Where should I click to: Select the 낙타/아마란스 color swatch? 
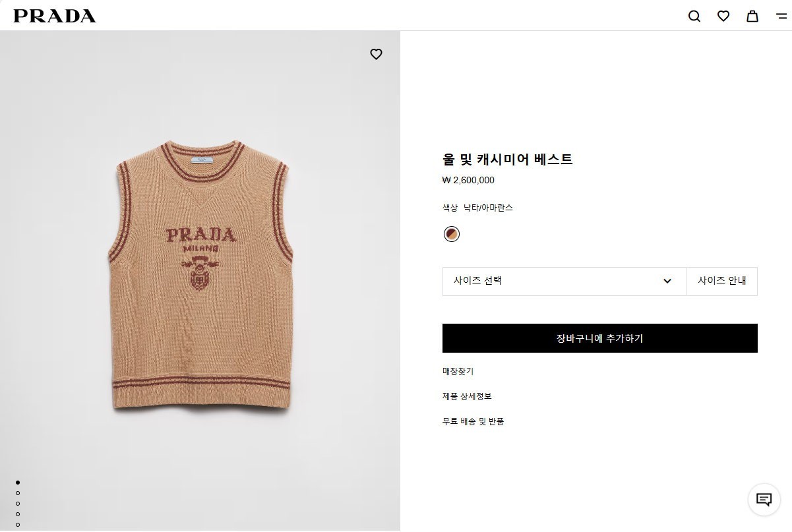[x=452, y=234]
